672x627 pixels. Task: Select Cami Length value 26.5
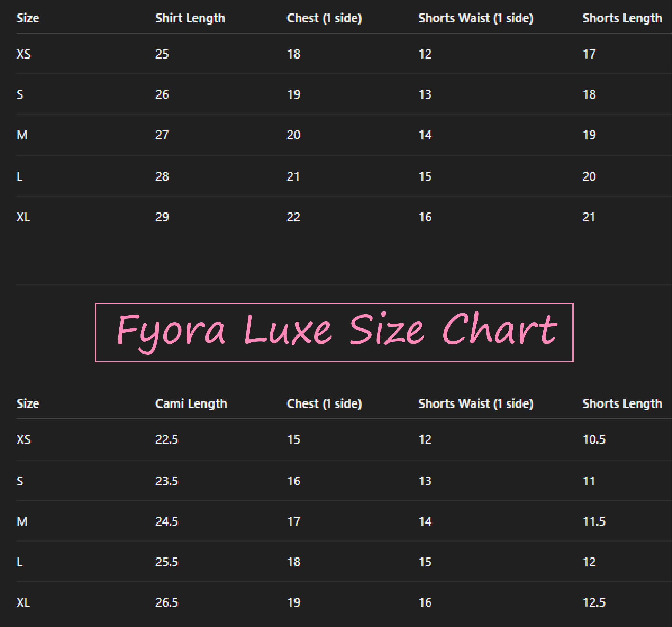[166, 602]
